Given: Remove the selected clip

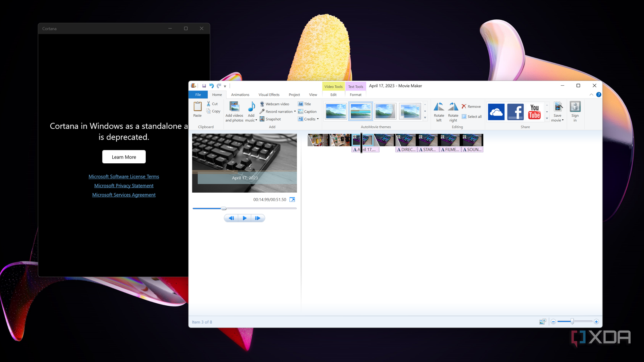Looking at the screenshot, I should pyautogui.click(x=471, y=106).
